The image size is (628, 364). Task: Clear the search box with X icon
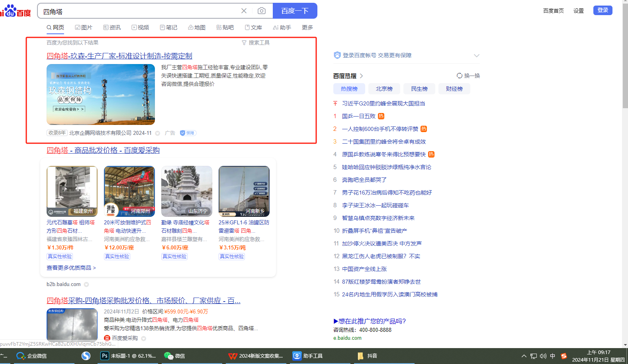point(244,11)
